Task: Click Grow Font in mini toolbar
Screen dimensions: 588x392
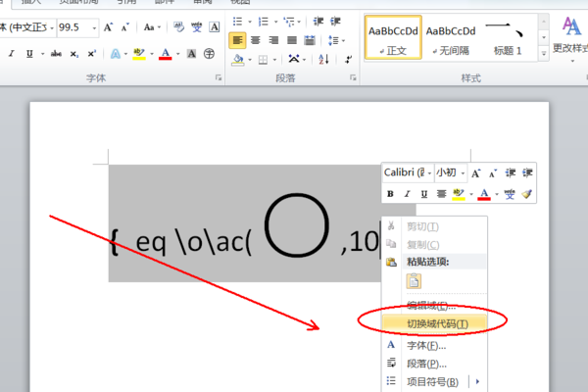Action: (476, 172)
